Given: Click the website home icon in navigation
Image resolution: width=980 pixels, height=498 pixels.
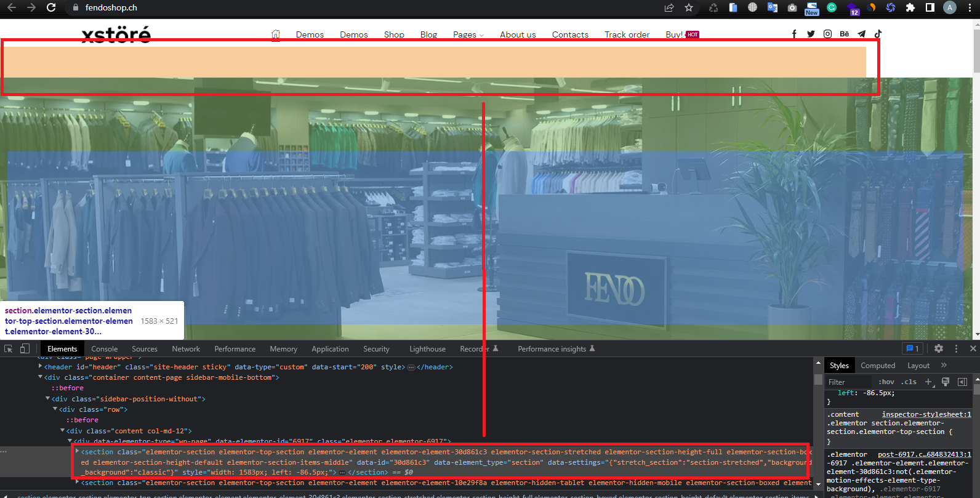Looking at the screenshot, I should (x=276, y=34).
